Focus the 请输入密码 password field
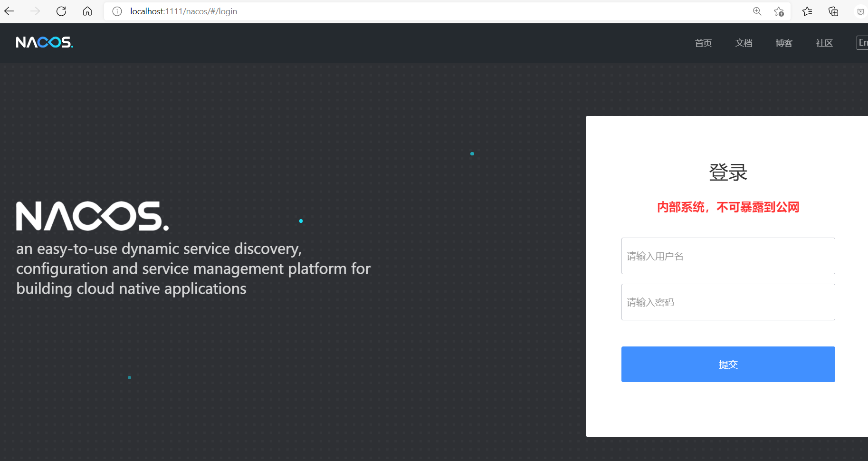 pos(728,302)
